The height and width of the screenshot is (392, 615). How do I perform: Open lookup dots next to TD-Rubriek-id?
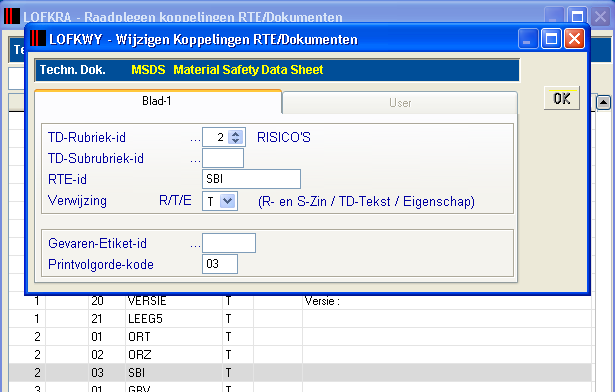(195, 140)
